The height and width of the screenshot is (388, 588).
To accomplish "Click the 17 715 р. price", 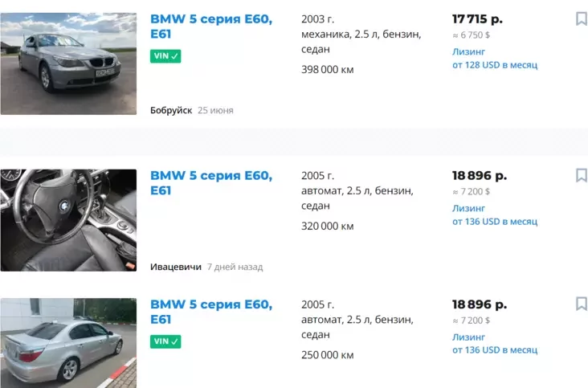I will point(477,18).
